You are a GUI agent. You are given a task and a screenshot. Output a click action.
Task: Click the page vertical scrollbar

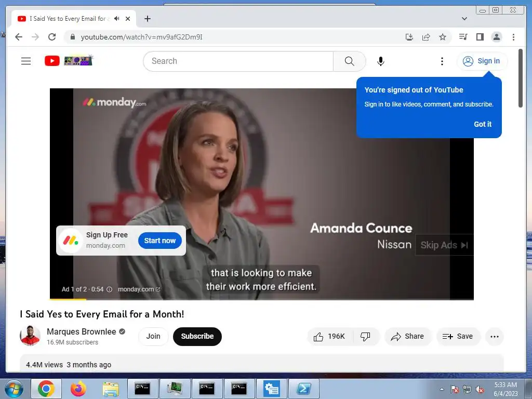(521, 78)
